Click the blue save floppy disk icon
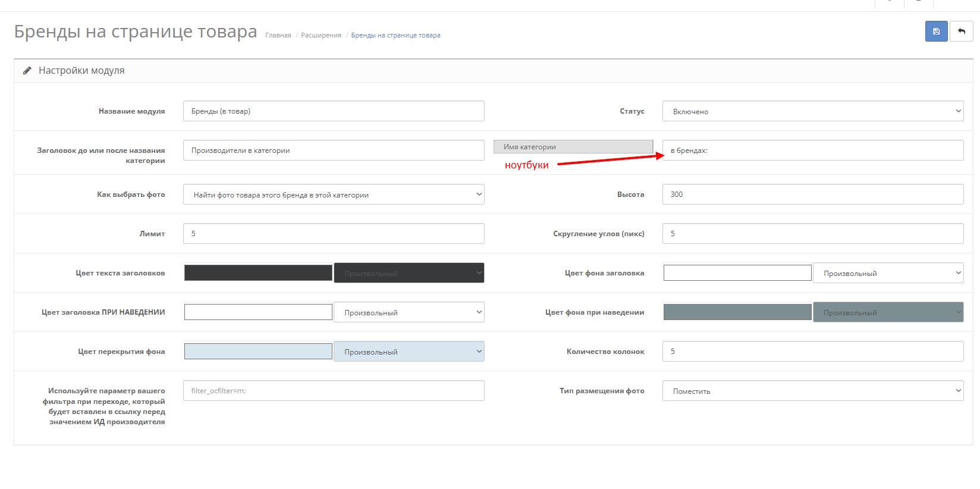 point(936,32)
